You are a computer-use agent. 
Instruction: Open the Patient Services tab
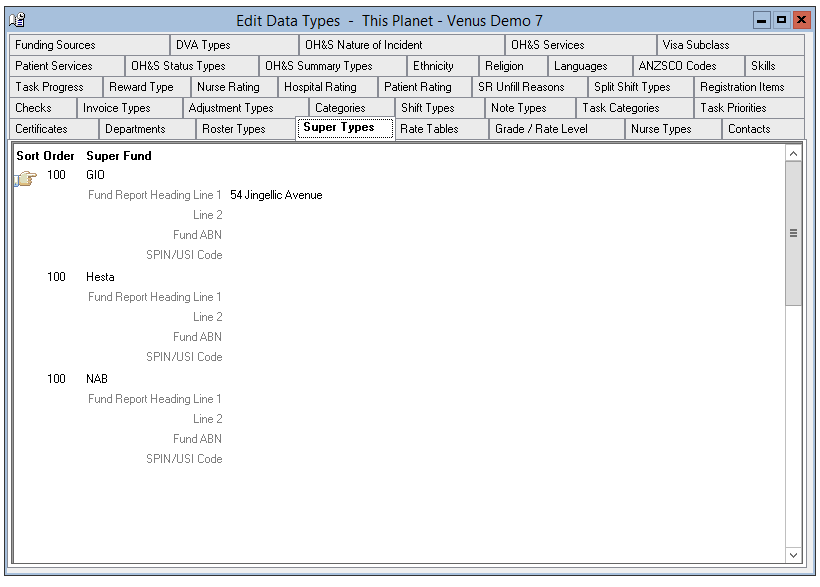pyautogui.click(x=67, y=66)
